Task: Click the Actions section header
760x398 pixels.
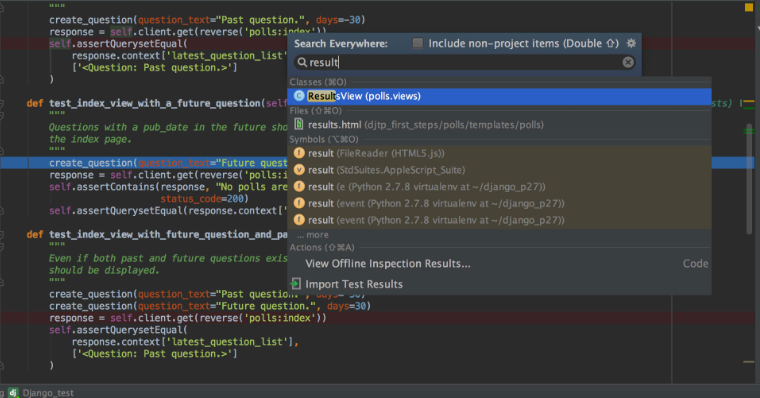Action: [322, 247]
